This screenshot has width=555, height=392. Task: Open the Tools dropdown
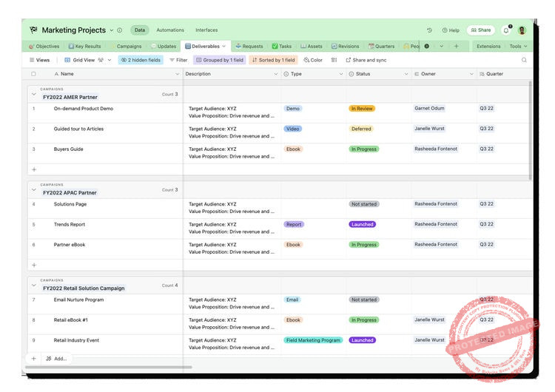point(518,47)
